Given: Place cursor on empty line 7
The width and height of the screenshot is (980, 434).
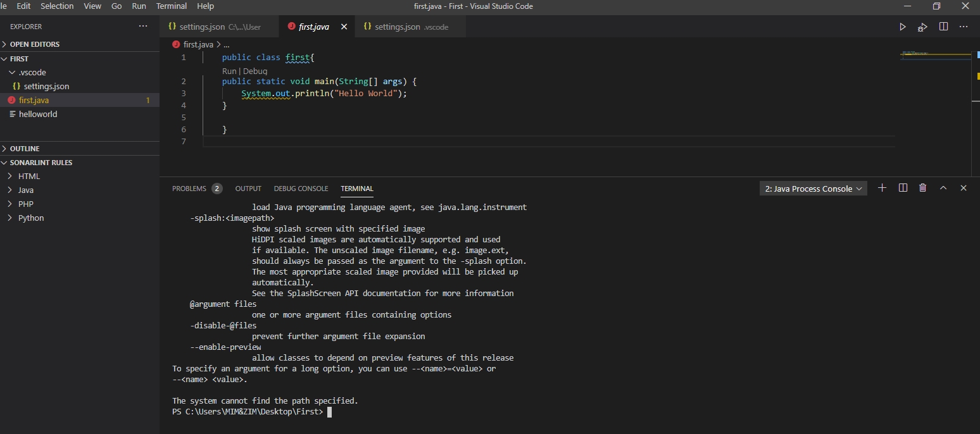Looking at the screenshot, I should (548, 141).
